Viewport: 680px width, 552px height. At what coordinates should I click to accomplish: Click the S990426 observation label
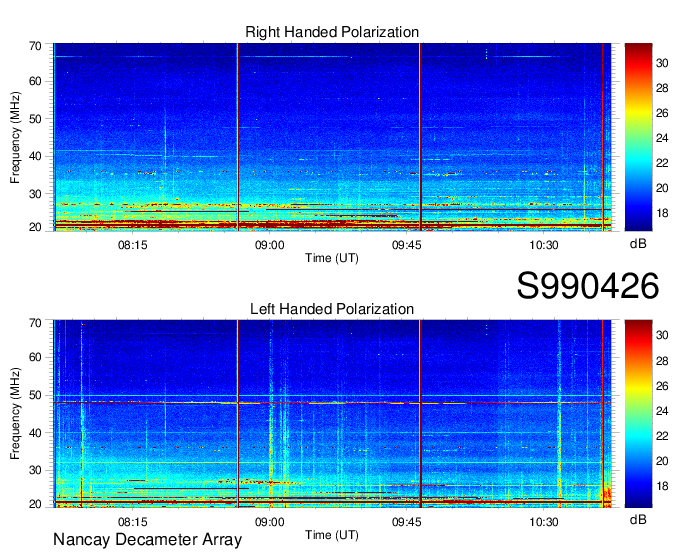pyautogui.click(x=588, y=286)
